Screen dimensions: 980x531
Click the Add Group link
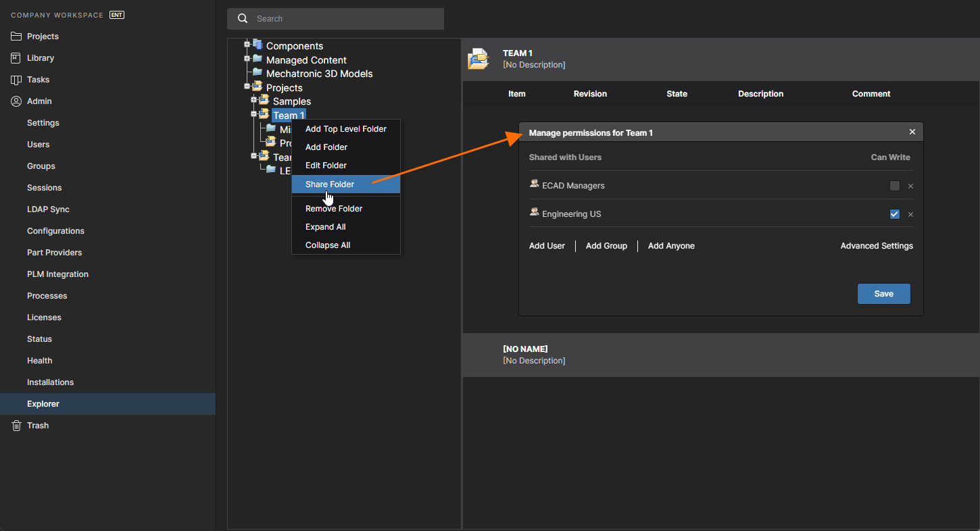point(606,246)
